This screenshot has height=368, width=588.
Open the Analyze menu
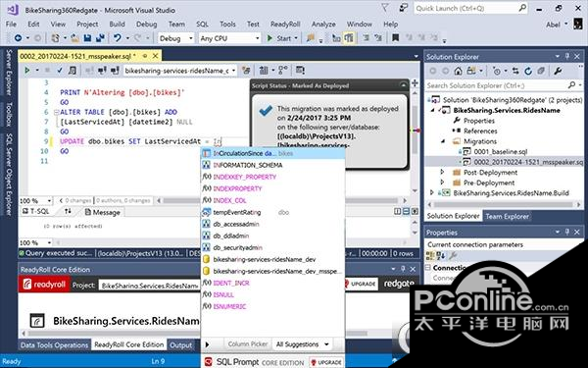(x=323, y=24)
